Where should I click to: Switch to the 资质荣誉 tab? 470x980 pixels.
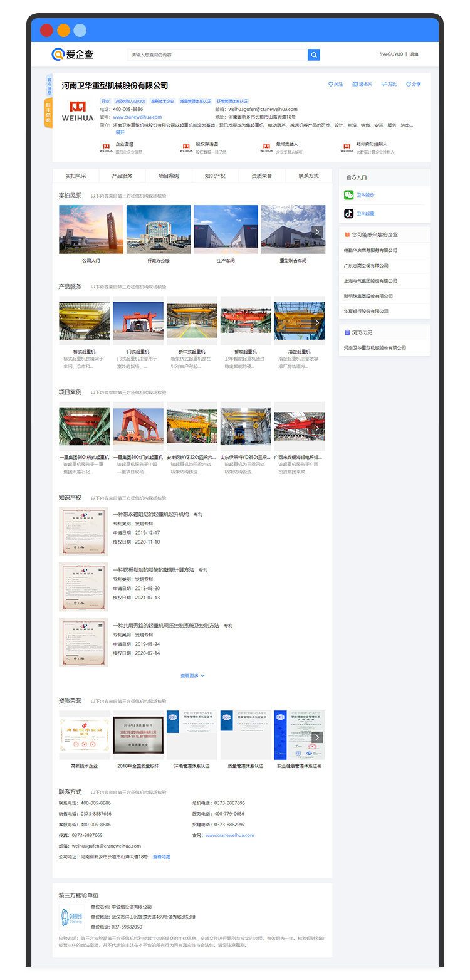pos(262,176)
